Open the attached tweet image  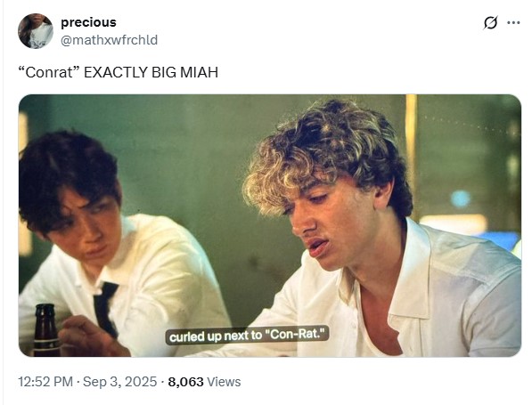(x=270, y=225)
